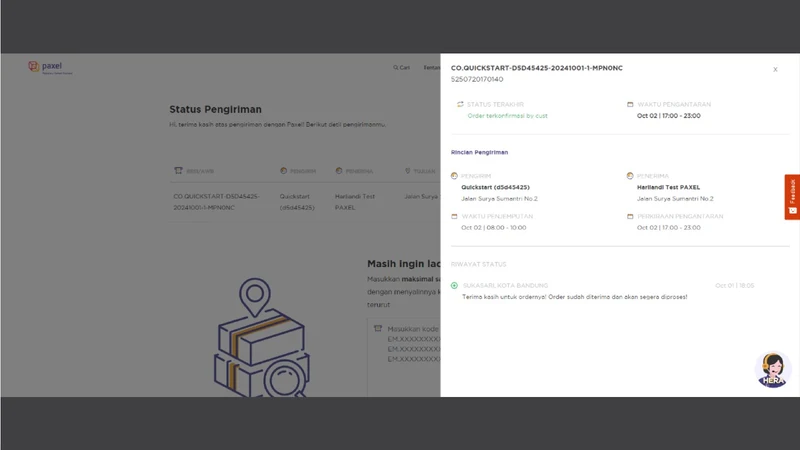Screen dimensions: 800x450
Task: Click timestamp 'Oct 01 | 18:05'
Action: (x=734, y=286)
